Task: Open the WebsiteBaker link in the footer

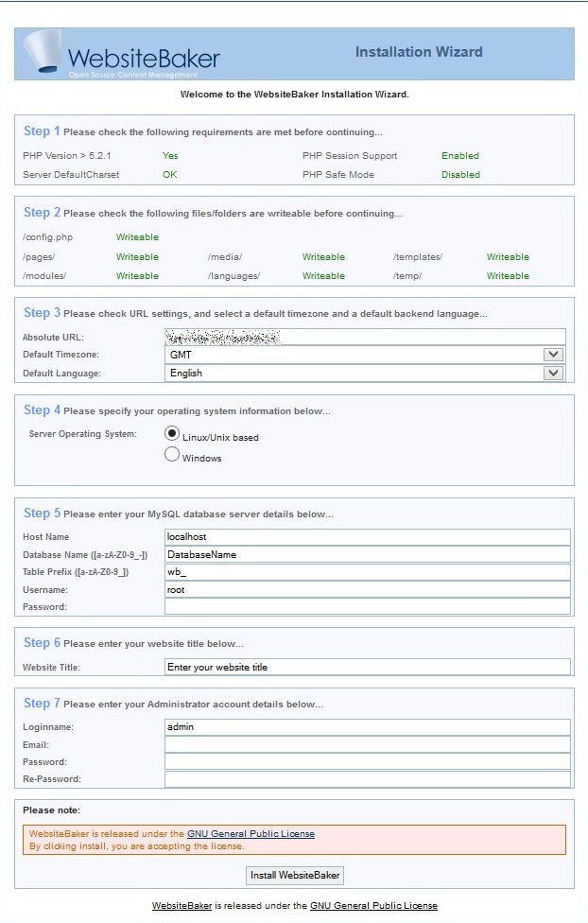Action: 182,905
